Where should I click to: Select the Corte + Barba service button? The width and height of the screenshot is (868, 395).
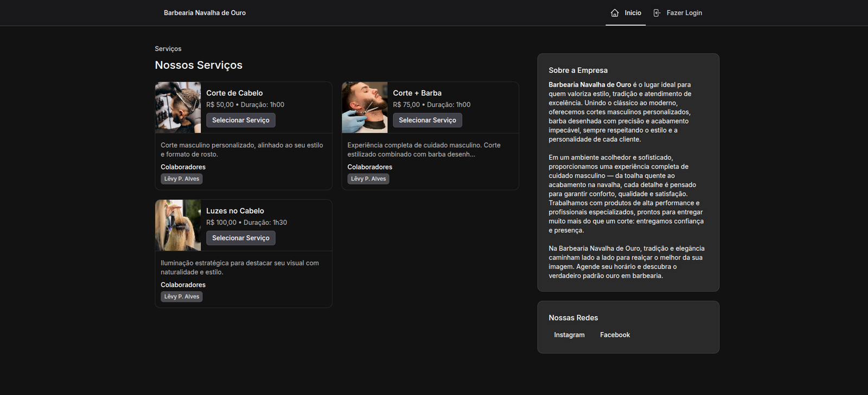[x=427, y=120]
